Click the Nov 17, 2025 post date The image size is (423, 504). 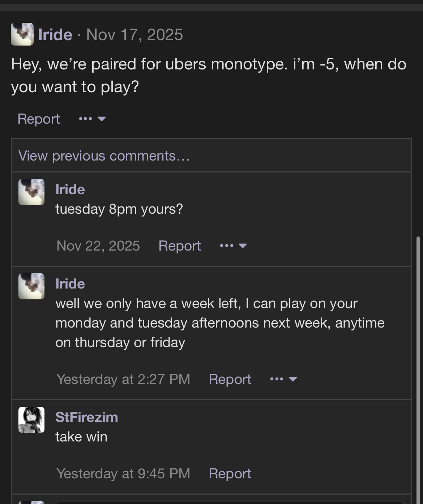[x=134, y=35]
